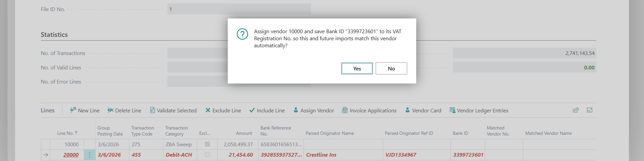
Task: Click the Excl... column header
Action: [x=205, y=133]
